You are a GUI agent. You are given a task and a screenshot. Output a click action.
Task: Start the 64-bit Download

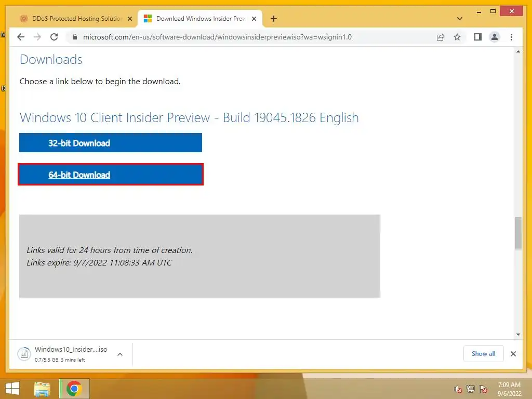(x=111, y=175)
